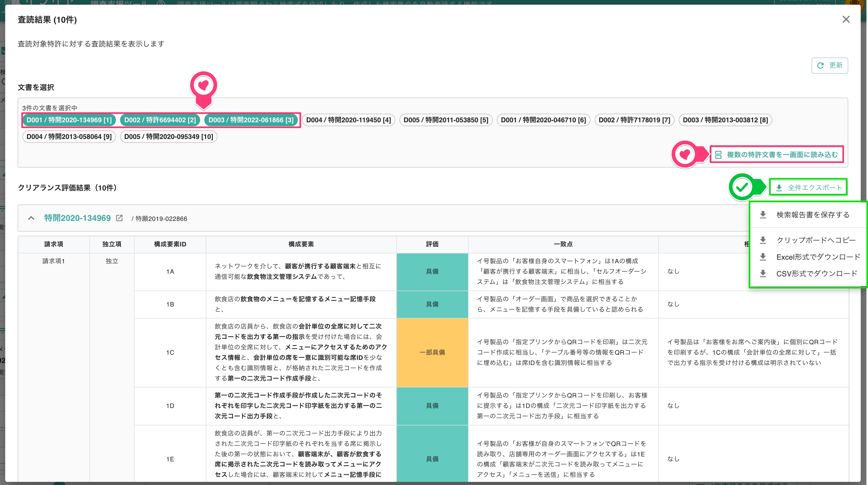Deselect document chip D001 / 特開2020-134969 [1]

69,120
